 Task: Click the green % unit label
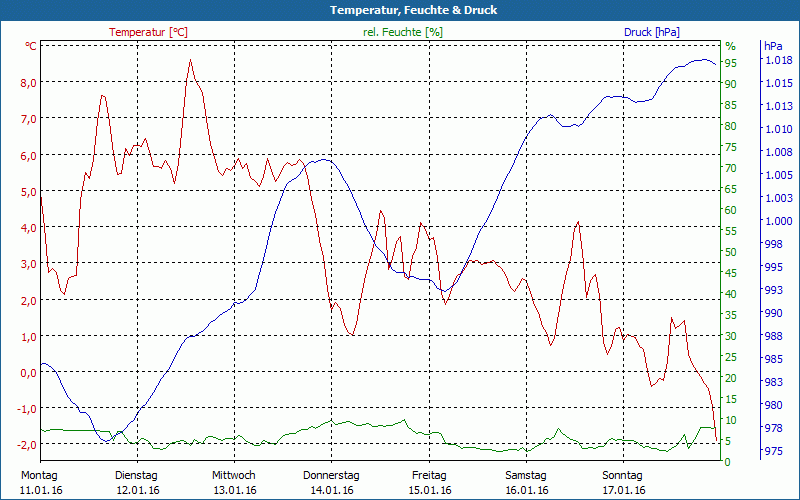[730, 46]
